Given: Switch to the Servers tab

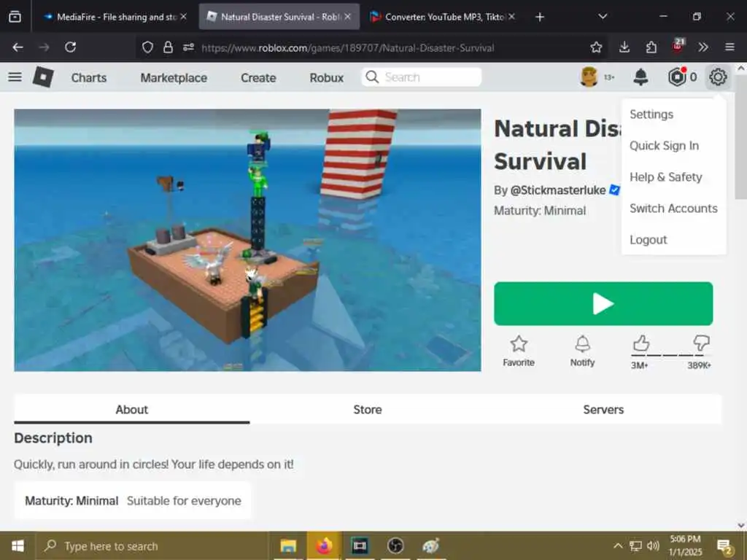Looking at the screenshot, I should point(603,410).
